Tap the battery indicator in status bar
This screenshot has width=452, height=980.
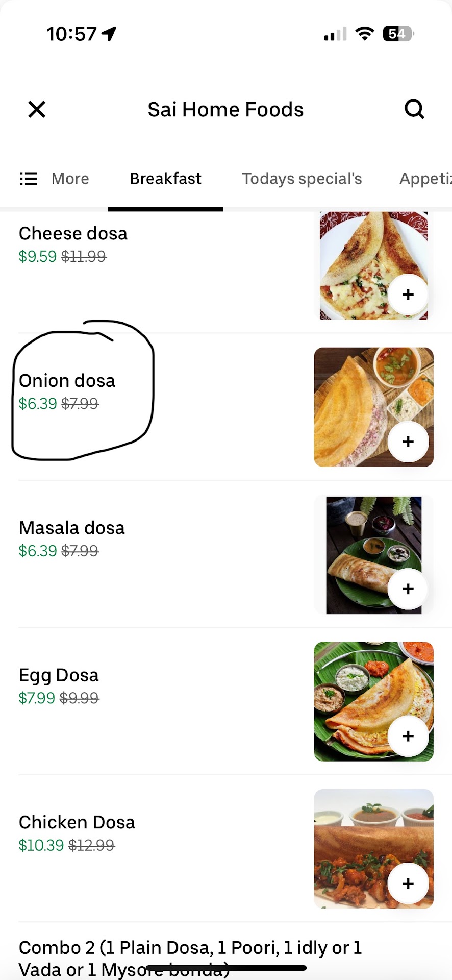click(398, 34)
